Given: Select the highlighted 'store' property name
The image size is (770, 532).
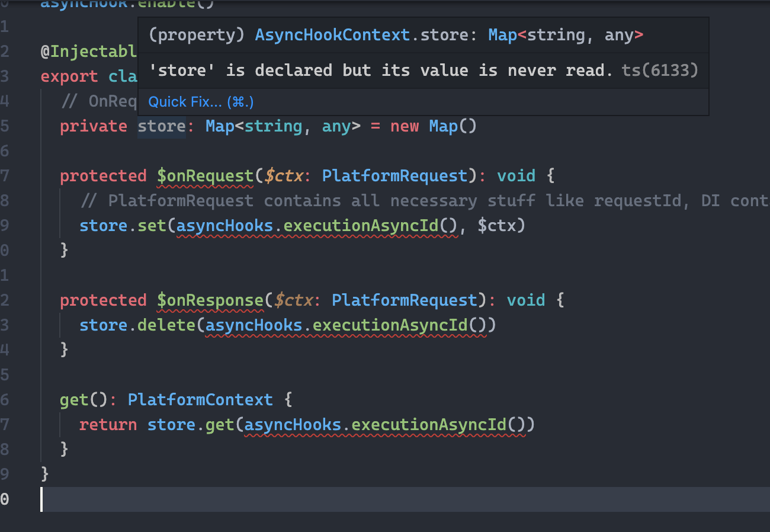Looking at the screenshot, I should point(162,126).
